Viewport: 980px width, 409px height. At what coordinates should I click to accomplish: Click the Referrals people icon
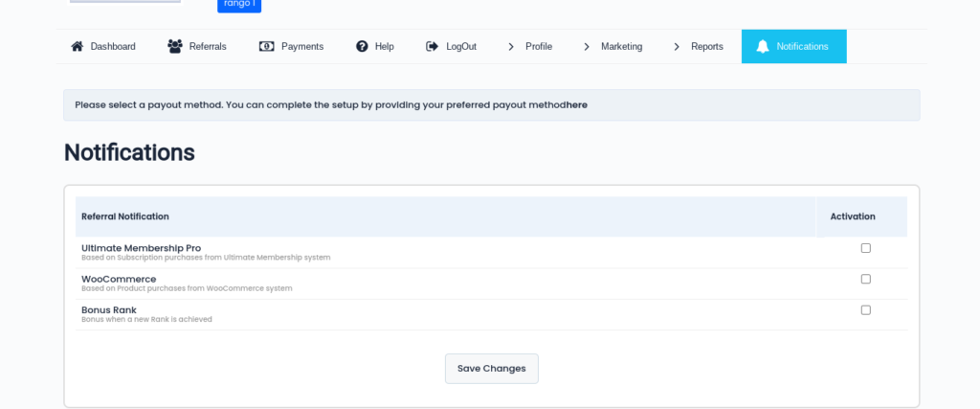click(175, 46)
